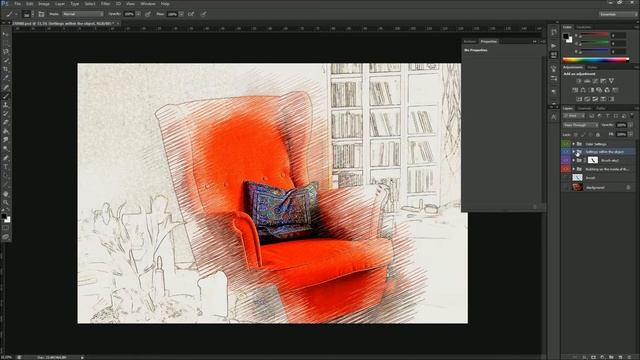Open the File menu
640x360 pixels.
pyautogui.click(x=18, y=4)
